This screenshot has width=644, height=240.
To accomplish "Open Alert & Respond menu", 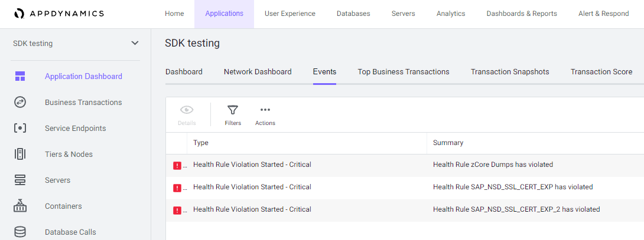I will tap(604, 14).
